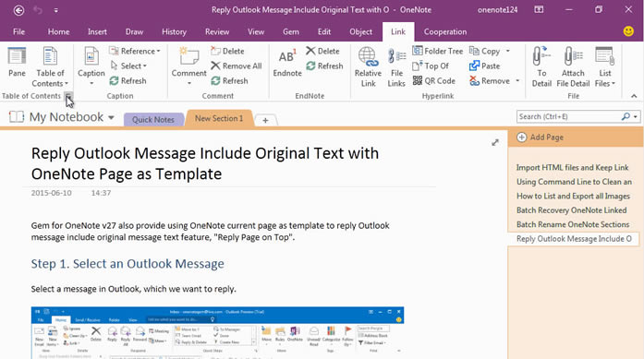Click the Step 1 Select an Outlook Message heading
Image resolution: width=644 pixels, height=359 pixels.
128,263
